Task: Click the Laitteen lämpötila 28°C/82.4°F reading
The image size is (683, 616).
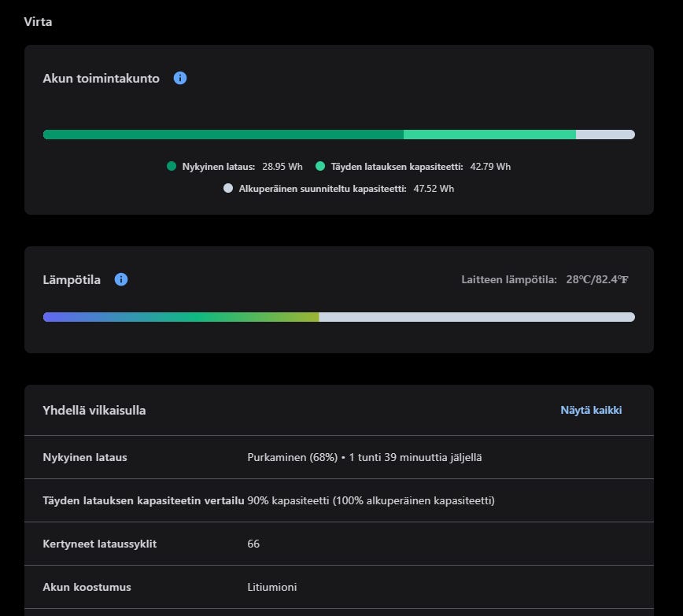Action: point(545,279)
